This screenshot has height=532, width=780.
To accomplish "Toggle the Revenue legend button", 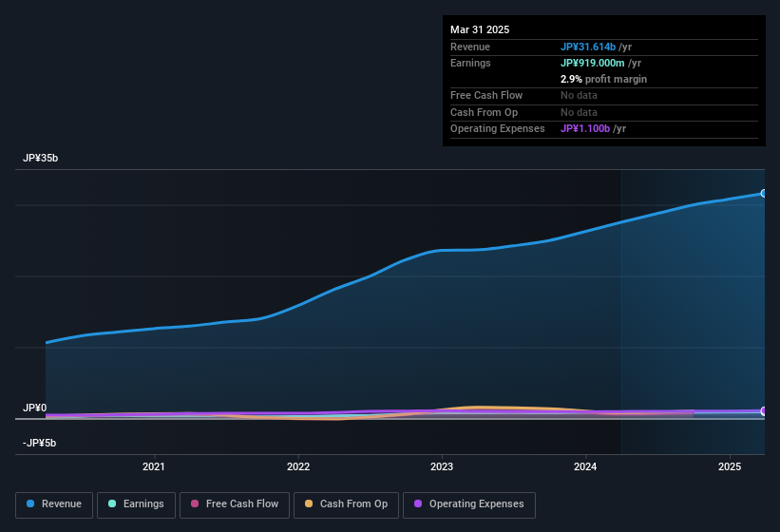I will (54, 505).
